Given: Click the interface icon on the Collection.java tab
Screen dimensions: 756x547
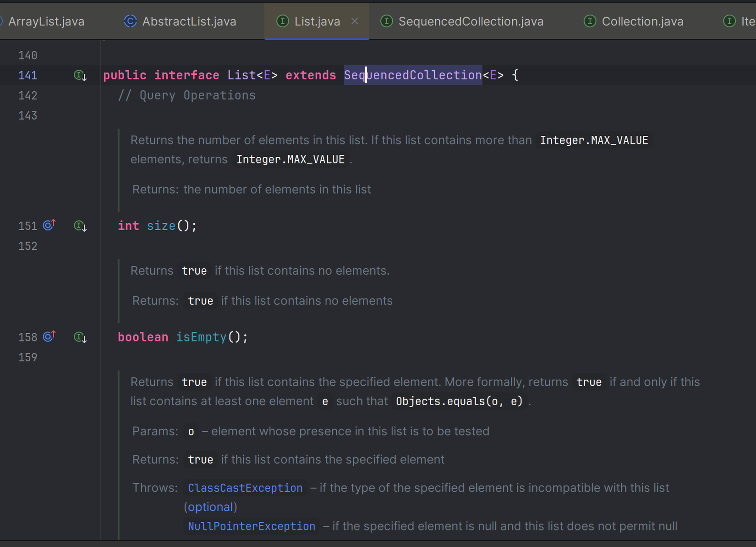Looking at the screenshot, I should click(x=590, y=21).
